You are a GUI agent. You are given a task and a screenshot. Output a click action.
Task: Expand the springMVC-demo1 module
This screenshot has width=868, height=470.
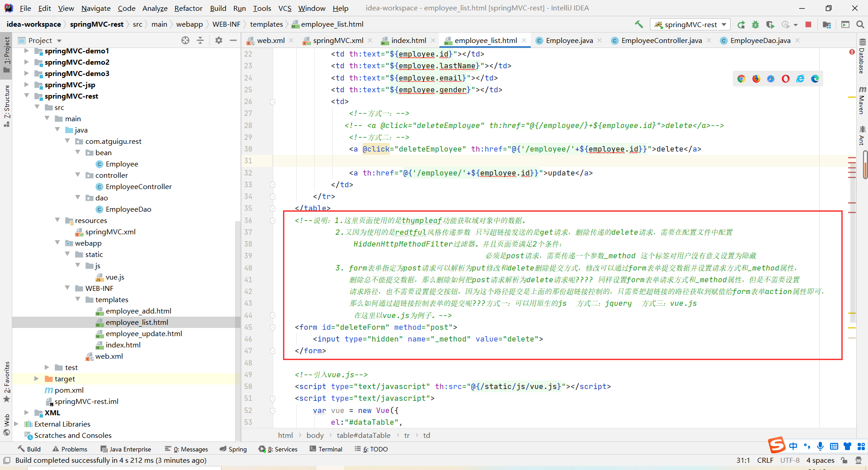(x=26, y=51)
